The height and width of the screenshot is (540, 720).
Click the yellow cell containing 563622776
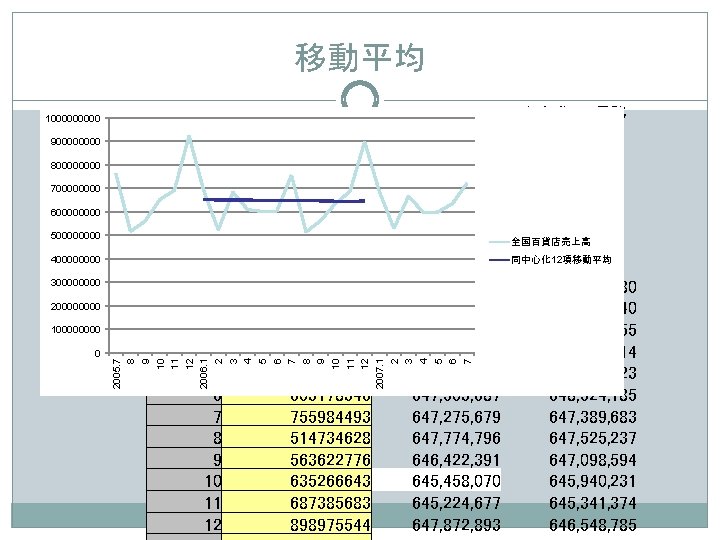click(297, 459)
